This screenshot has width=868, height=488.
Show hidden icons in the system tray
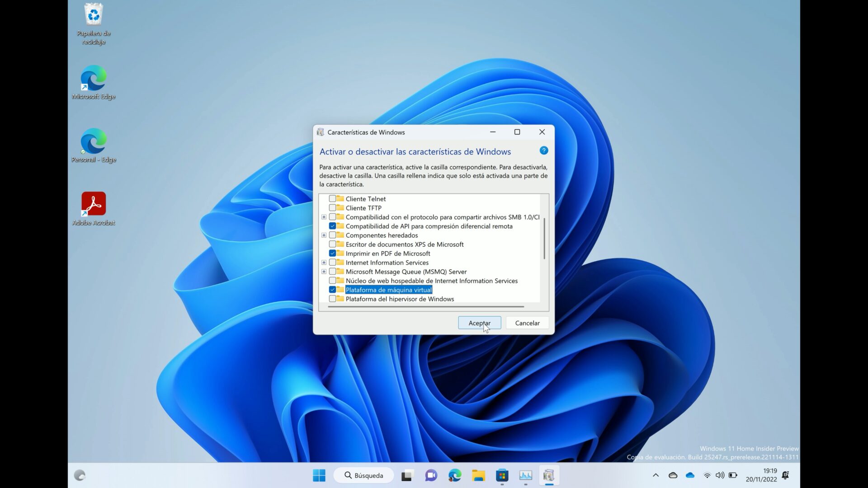coord(656,475)
